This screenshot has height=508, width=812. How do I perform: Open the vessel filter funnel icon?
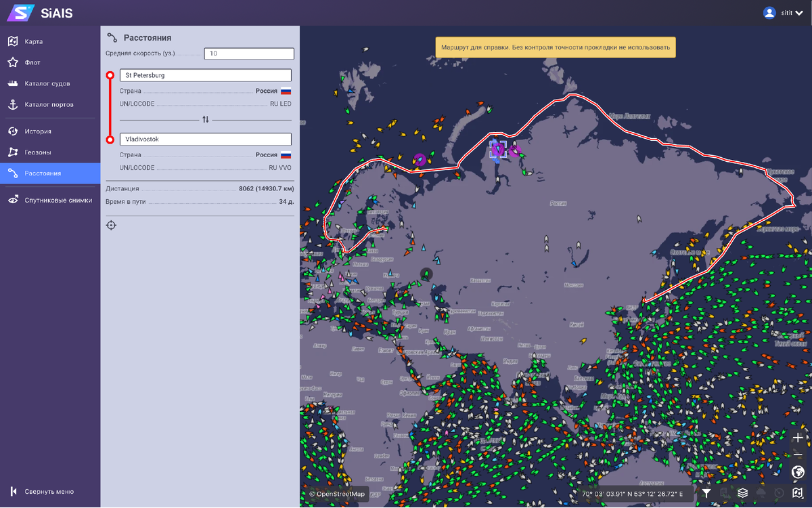(706, 493)
